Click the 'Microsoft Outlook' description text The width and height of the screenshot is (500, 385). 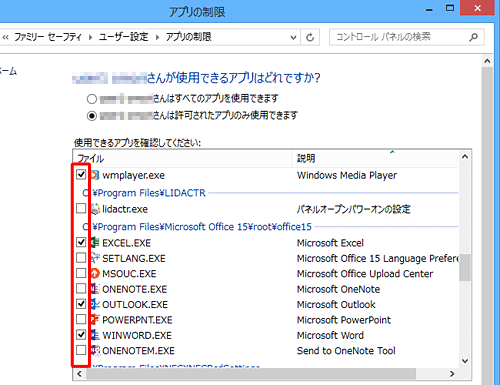336,304
